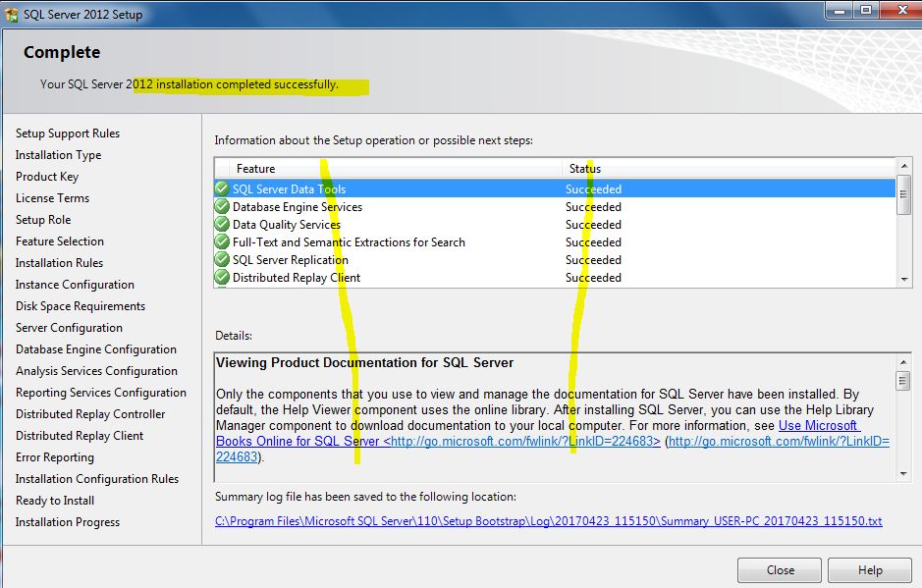Click Distributed Replay Client step in sidebar
The width and height of the screenshot is (922, 588).
[x=80, y=436]
